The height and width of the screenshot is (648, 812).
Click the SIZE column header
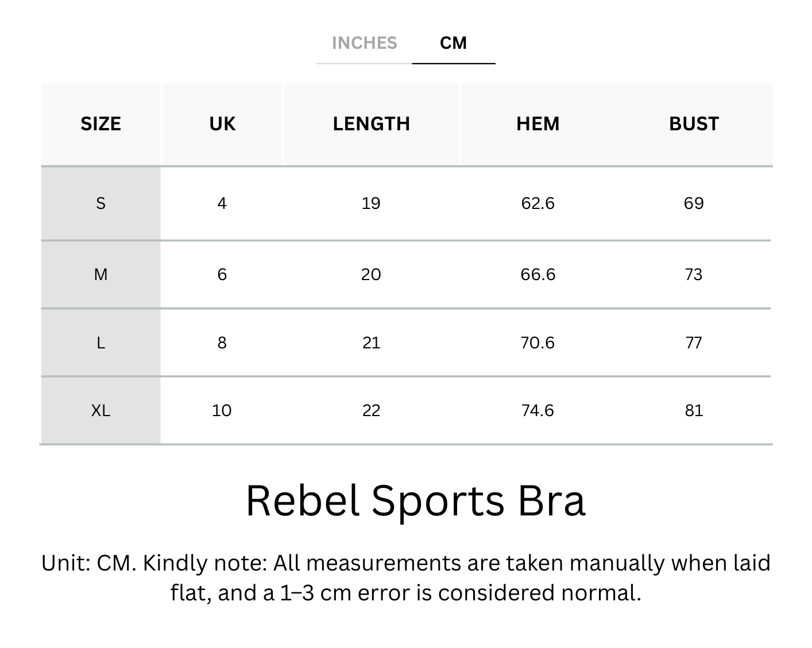pyautogui.click(x=100, y=124)
